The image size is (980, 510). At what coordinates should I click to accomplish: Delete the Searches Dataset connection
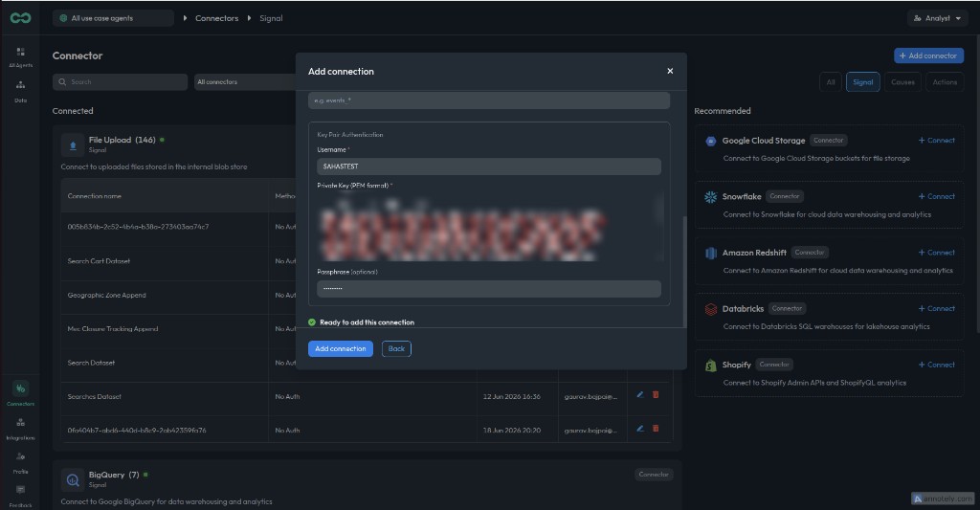(x=656, y=395)
